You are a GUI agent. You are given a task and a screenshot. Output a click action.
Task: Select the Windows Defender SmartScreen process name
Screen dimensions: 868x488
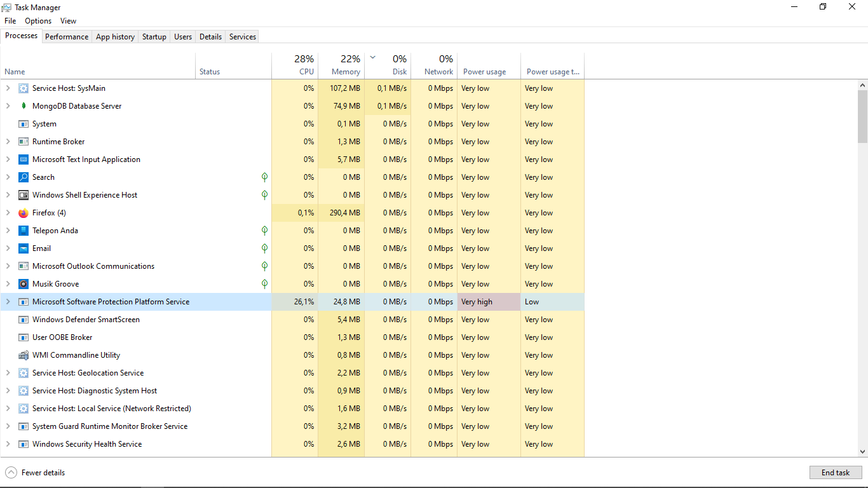tap(86, 320)
